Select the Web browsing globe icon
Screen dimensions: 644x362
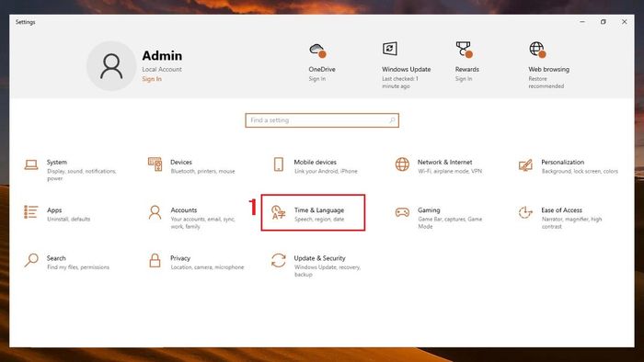(x=537, y=50)
